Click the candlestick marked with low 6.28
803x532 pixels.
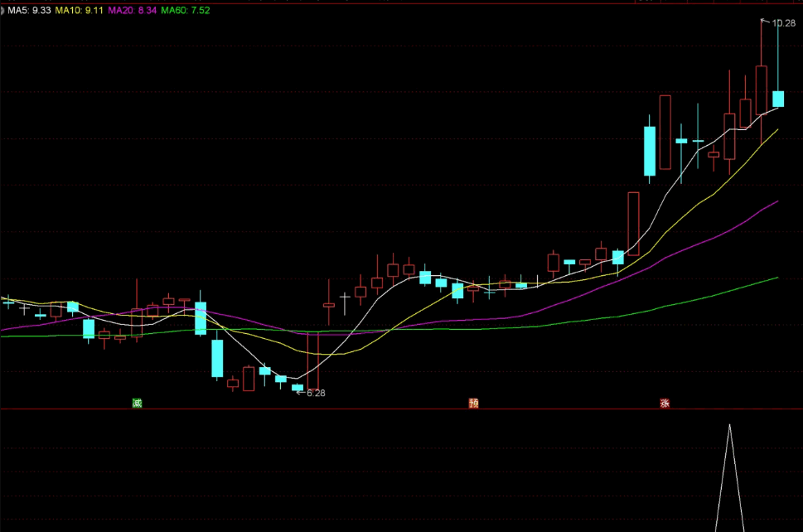(x=297, y=388)
